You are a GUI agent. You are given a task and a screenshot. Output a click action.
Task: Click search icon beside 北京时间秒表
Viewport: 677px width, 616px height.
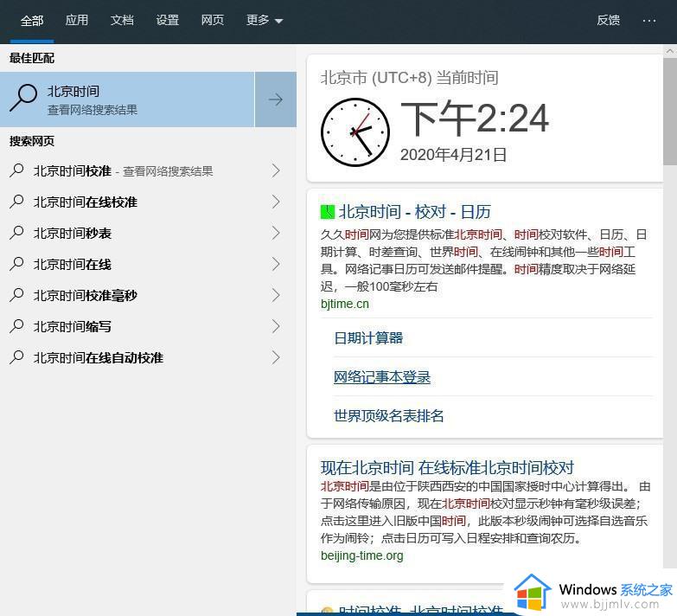[x=16, y=233]
